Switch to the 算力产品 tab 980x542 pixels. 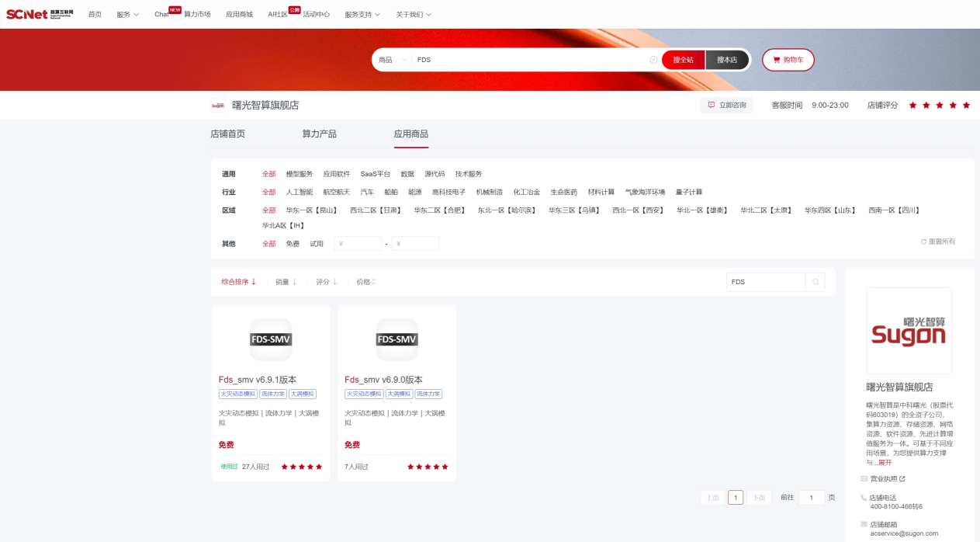coord(319,134)
